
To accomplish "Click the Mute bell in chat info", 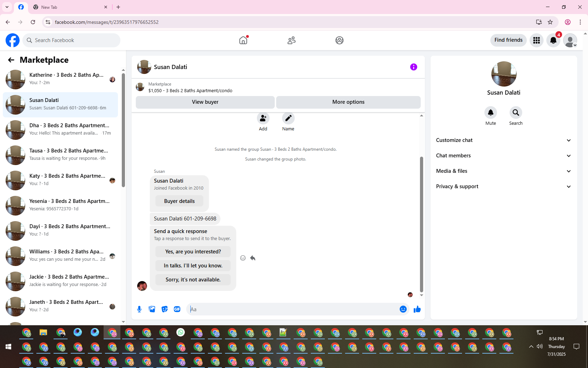I will click(491, 113).
